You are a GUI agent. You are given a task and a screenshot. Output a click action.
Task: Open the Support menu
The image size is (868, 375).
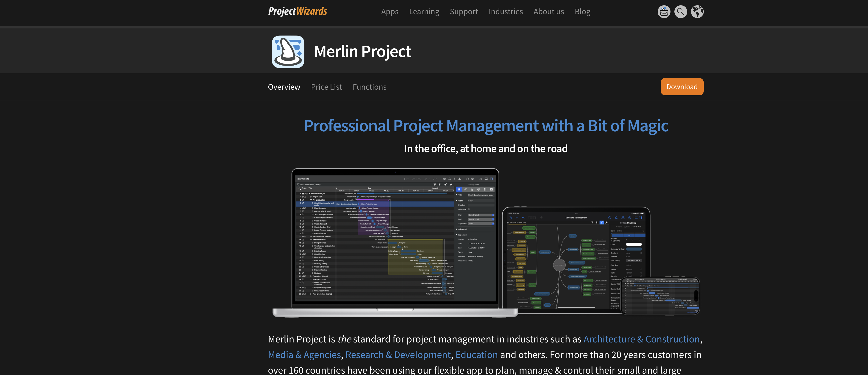(464, 12)
